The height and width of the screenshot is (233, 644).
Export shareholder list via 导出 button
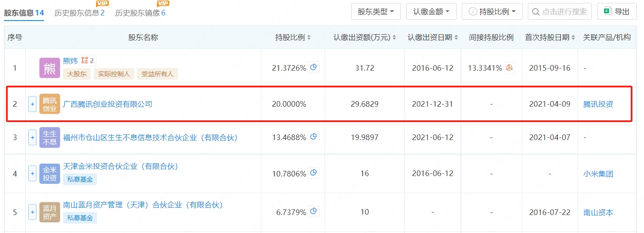click(x=617, y=12)
